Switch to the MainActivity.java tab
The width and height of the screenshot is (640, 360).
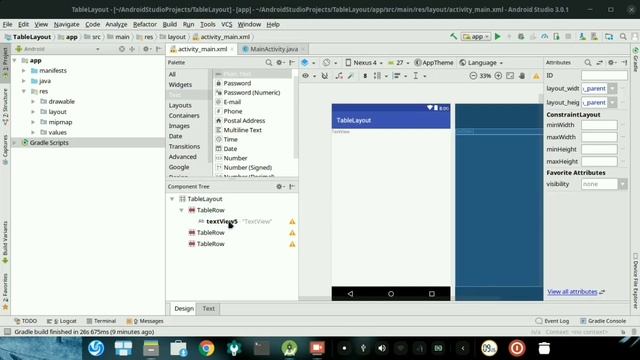273,49
